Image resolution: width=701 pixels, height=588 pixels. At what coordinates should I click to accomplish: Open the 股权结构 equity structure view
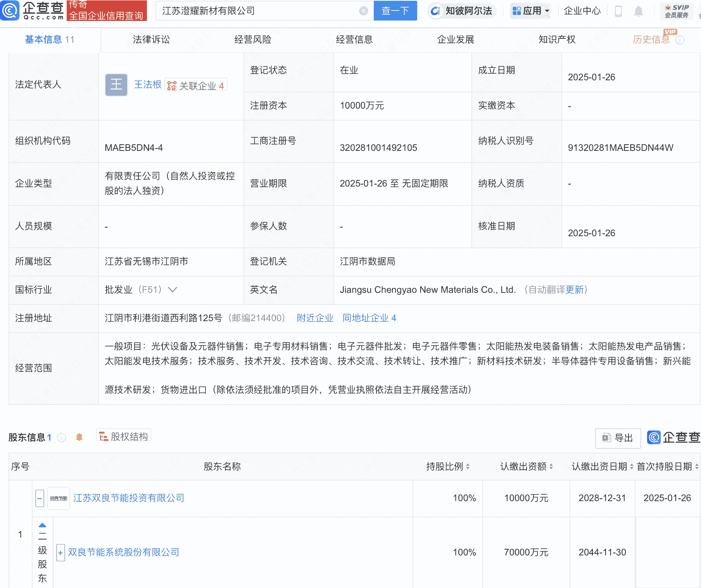point(123,436)
